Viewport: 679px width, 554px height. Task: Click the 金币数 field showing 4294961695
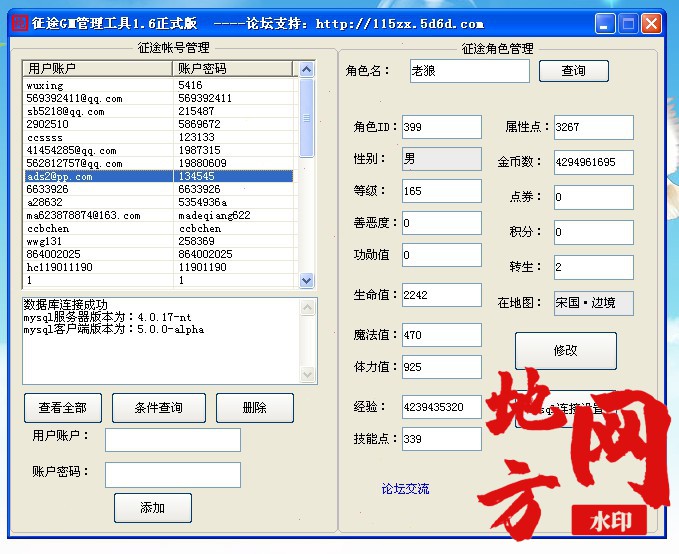(x=594, y=162)
